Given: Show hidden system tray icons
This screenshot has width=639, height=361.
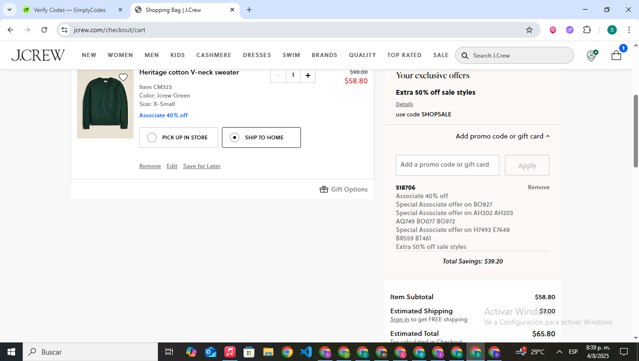Looking at the screenshot, I should tap(559, 352).
